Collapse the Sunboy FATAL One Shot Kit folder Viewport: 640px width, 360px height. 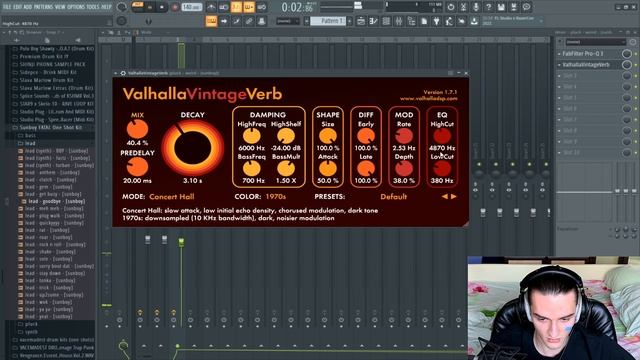coord(51,127)
